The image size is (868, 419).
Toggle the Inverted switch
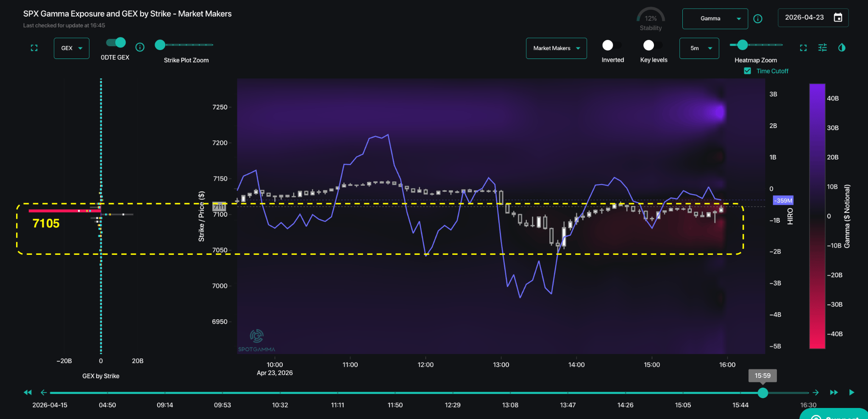[x=612, y=45]
